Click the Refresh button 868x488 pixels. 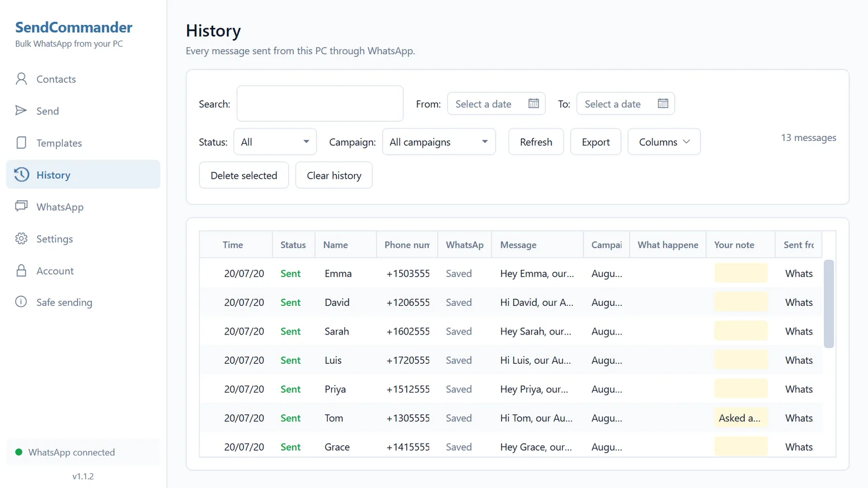(x=536, y=142)
